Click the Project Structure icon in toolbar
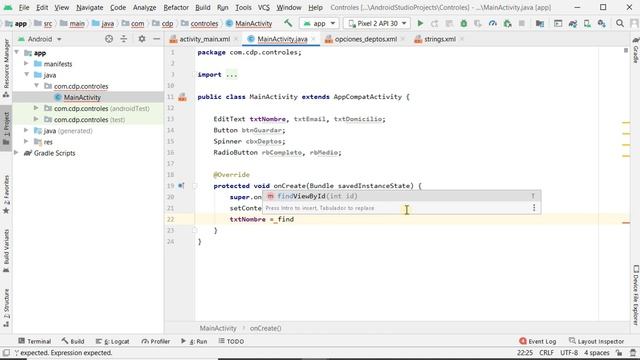Screen dimensions: 640x360 pos(540,23)
